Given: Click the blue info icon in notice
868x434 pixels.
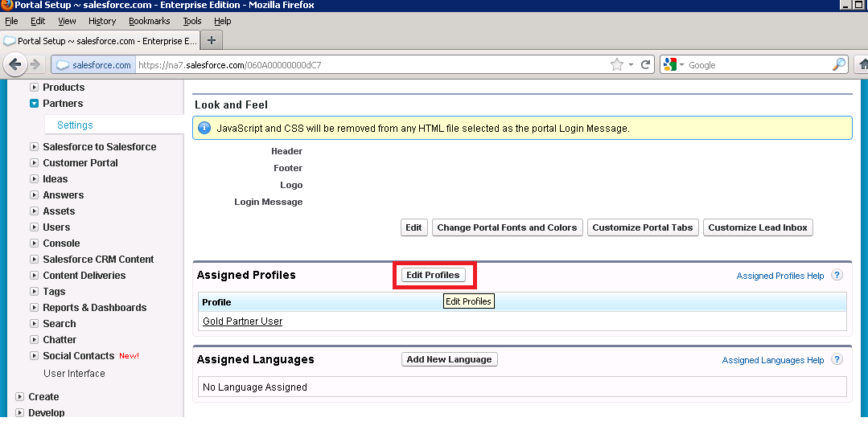Looking at the screenshot, I should (204, 128).
